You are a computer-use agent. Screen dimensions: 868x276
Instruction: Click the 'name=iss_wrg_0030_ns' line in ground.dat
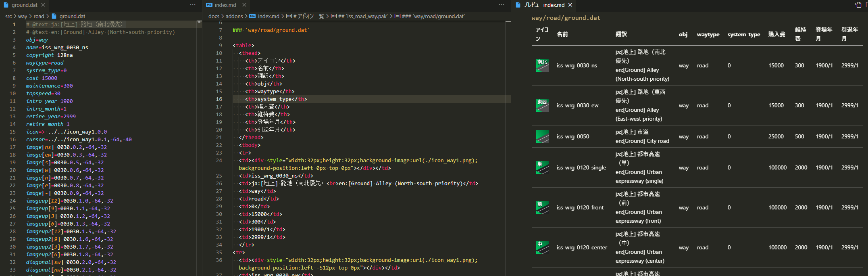(x=57, y=48)
